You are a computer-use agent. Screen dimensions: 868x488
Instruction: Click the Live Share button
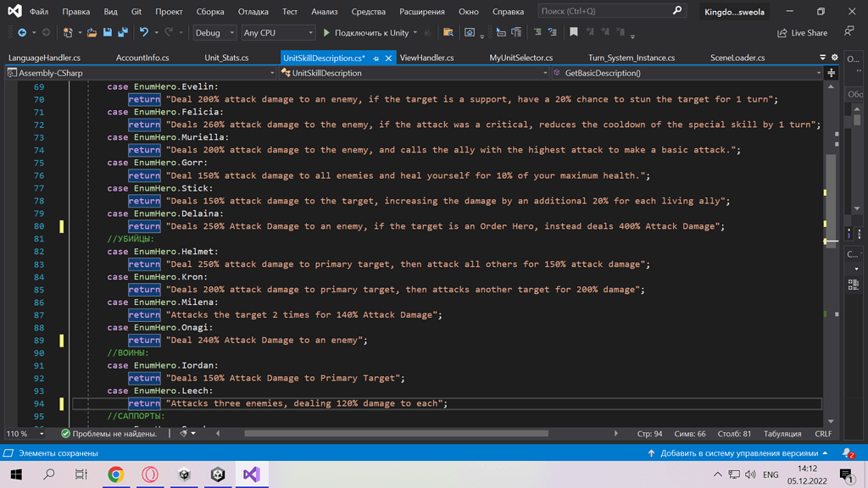coord(802,33)
